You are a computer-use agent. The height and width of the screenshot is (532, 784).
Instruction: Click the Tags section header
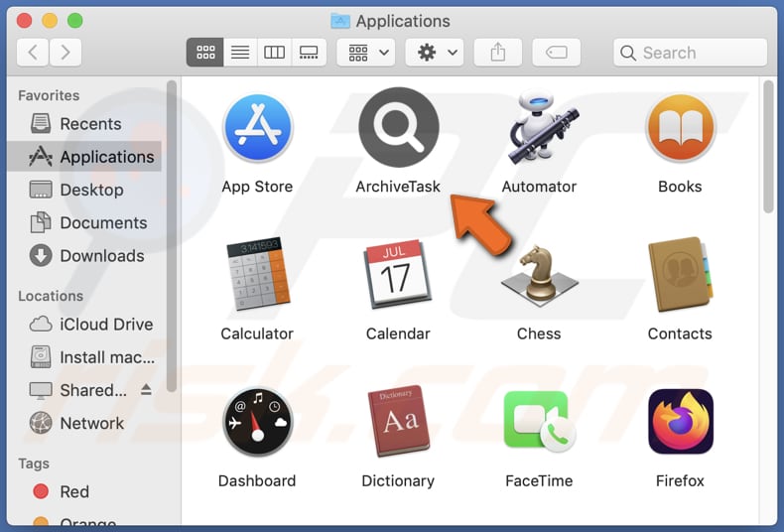[x=34, y=464]
